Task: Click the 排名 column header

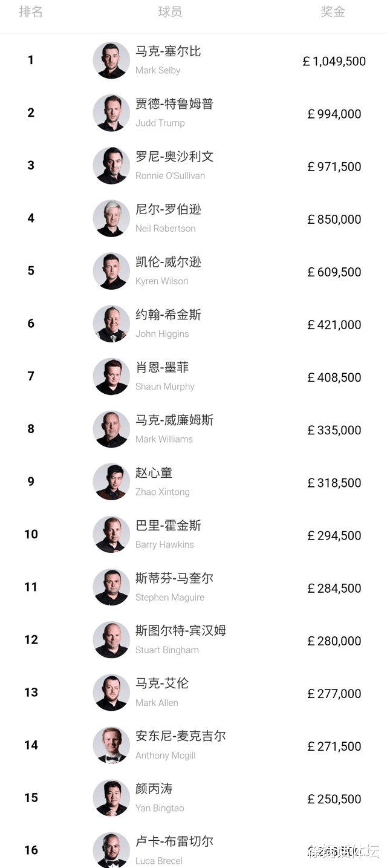Action: 31,11
